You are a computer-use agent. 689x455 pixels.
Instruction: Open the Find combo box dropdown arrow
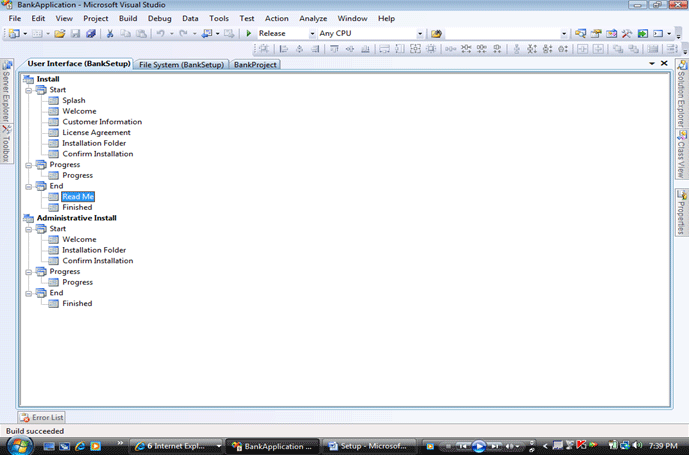coord(564,33)
